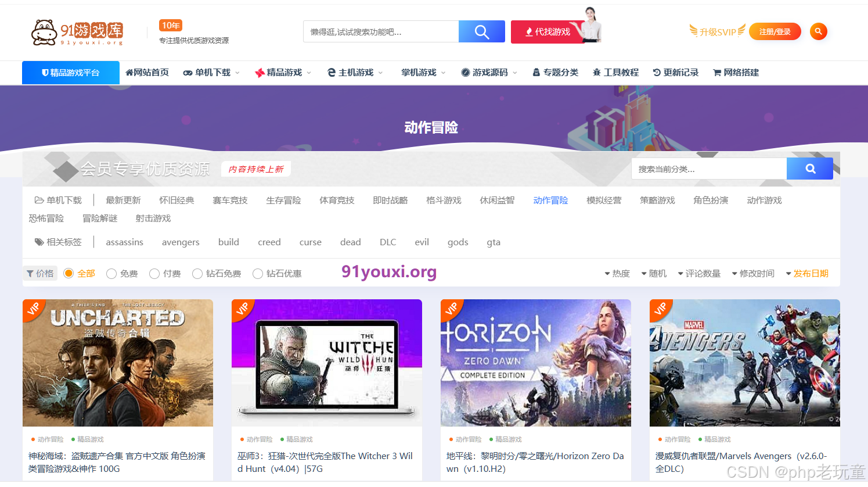
Task: Select the 付费 price radio button
Action: (154, 273)
